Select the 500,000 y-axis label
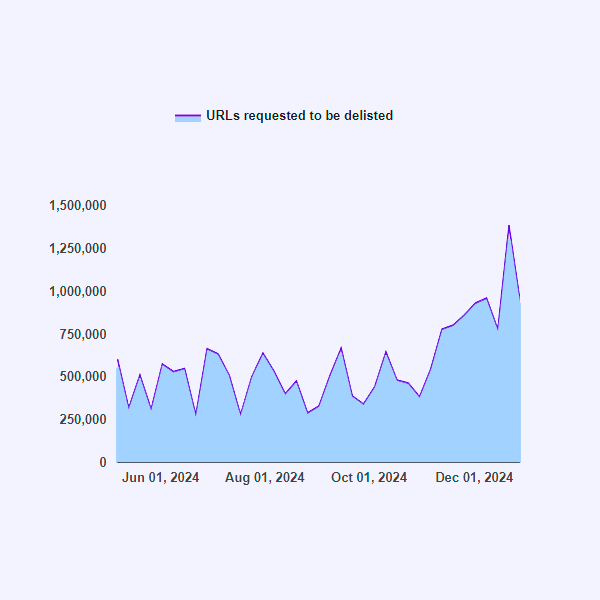The image size is (600, 600). point(84,377)
